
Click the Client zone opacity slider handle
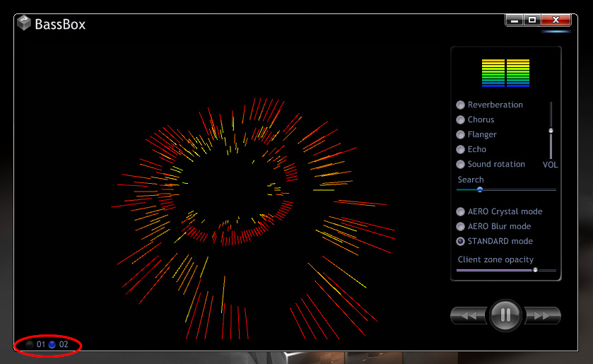tap(535, 270)
